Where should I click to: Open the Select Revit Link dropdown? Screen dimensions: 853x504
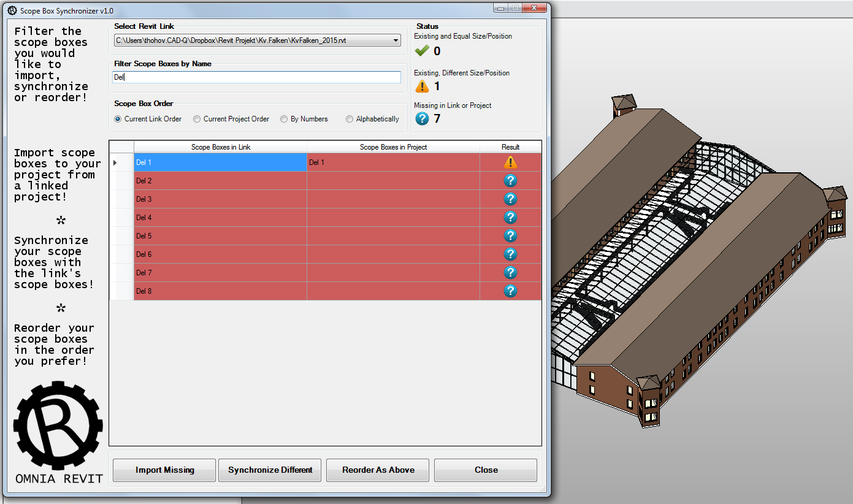pos(395,40)
